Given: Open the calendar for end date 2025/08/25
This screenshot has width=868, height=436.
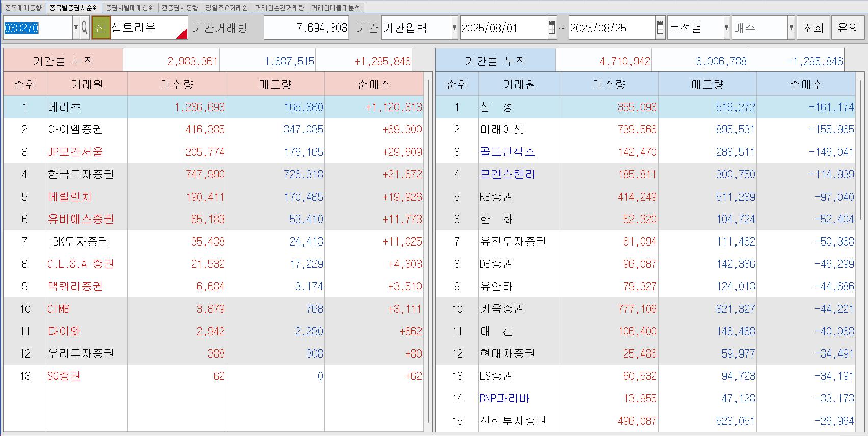Looking at the screenshot, I should [660, 28].
